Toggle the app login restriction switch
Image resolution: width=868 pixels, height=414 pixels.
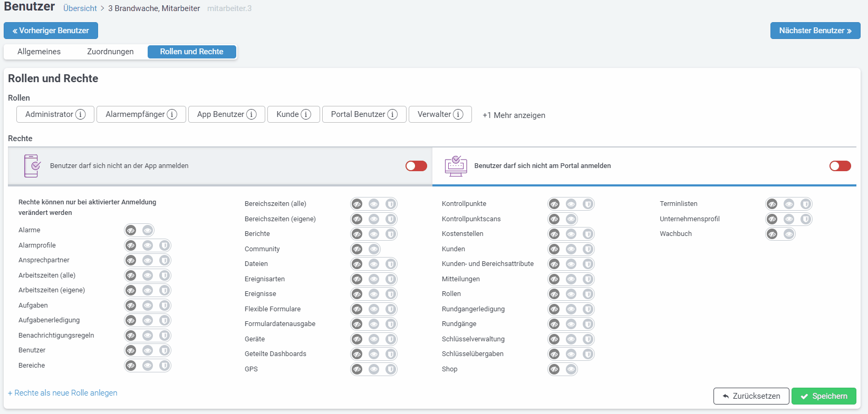[416, 166]
